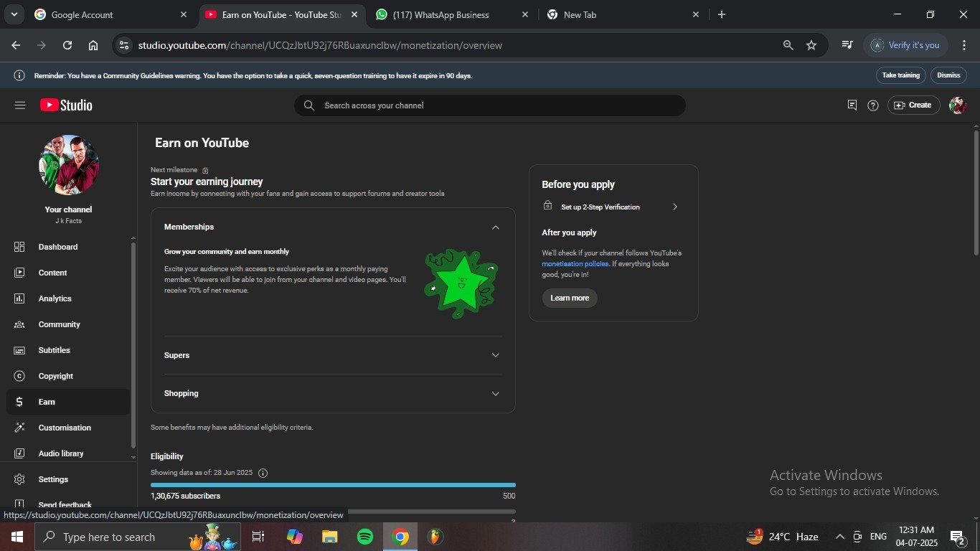Viewport: 980px width, 551px height.
Task: Switch to the WhatsApp Business tab
Action: point(451,14)
